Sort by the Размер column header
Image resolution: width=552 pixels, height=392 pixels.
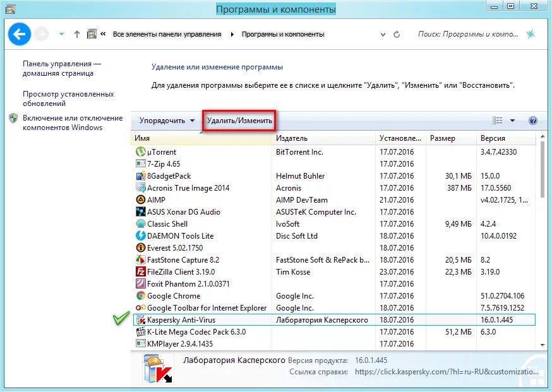[x=451, y=138]
